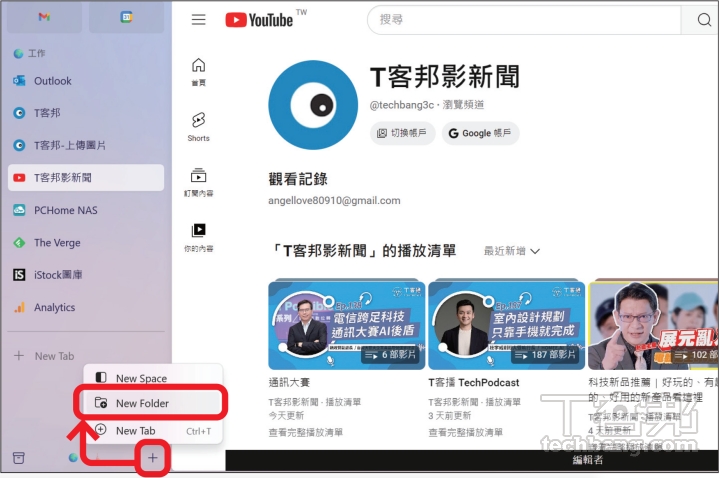Click the Google 帳戶 button
Viewport: 720px width, 478px height.
tap(480, 133)
